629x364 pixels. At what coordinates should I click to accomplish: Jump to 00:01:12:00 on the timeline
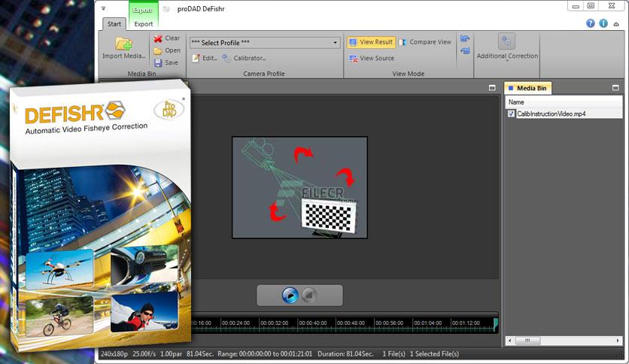(x=466, y=323)
